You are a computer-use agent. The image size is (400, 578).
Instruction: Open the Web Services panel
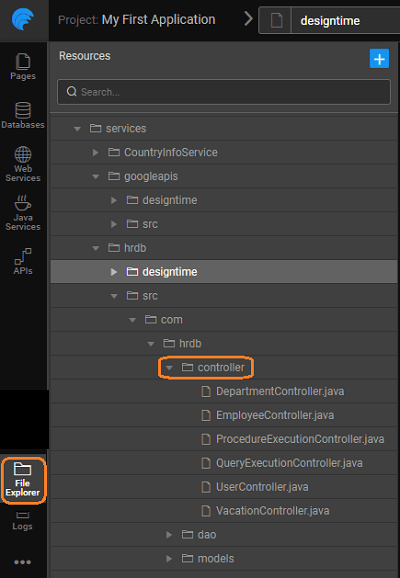tap(23, 164)
